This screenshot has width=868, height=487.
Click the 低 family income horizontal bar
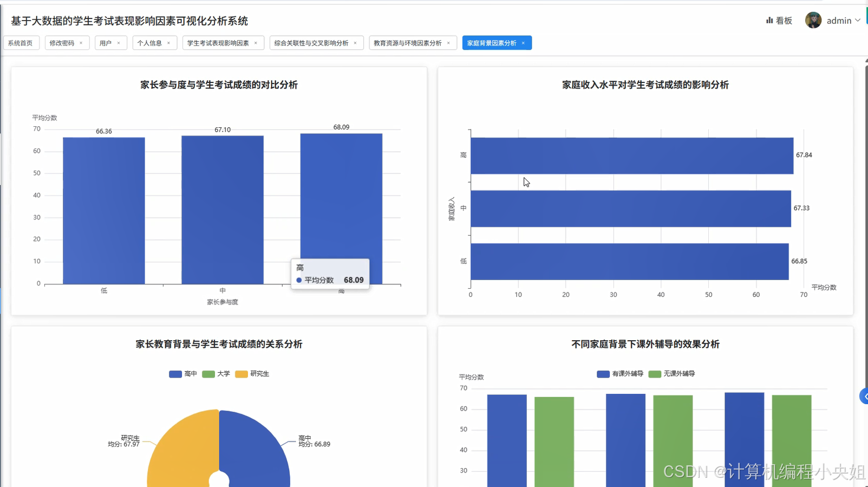coord(630,262)
